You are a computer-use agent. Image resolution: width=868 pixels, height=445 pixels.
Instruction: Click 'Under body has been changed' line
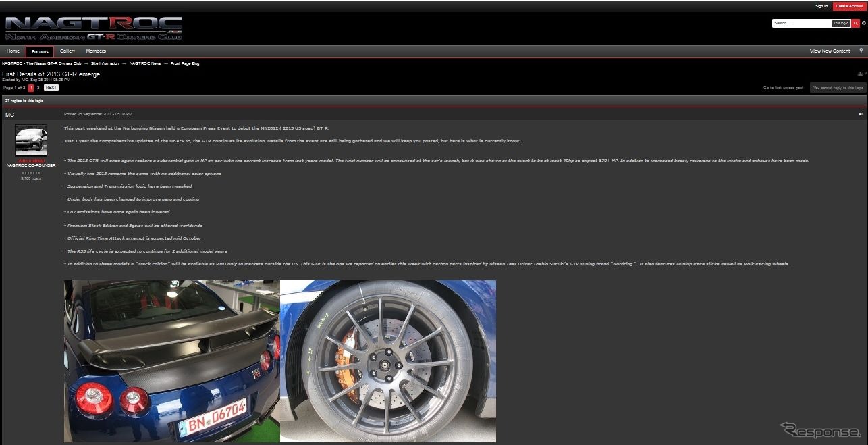(x=132, y=199)
